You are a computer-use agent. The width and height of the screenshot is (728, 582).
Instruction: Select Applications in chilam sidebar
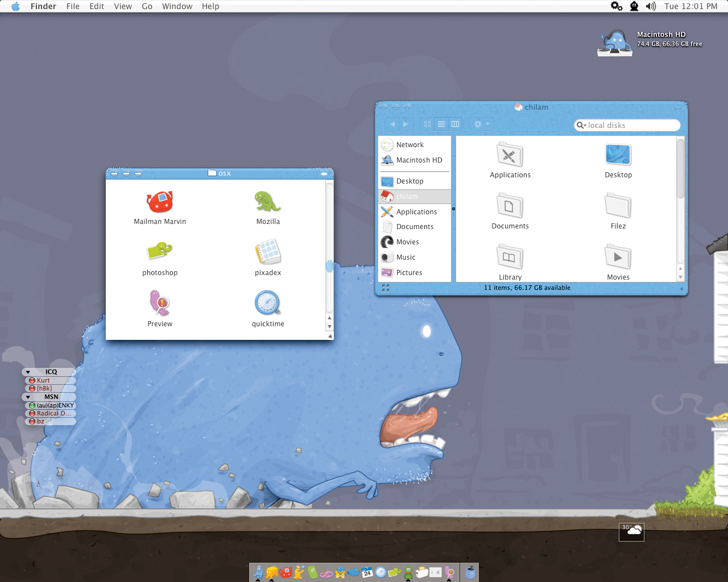(415, 212)
